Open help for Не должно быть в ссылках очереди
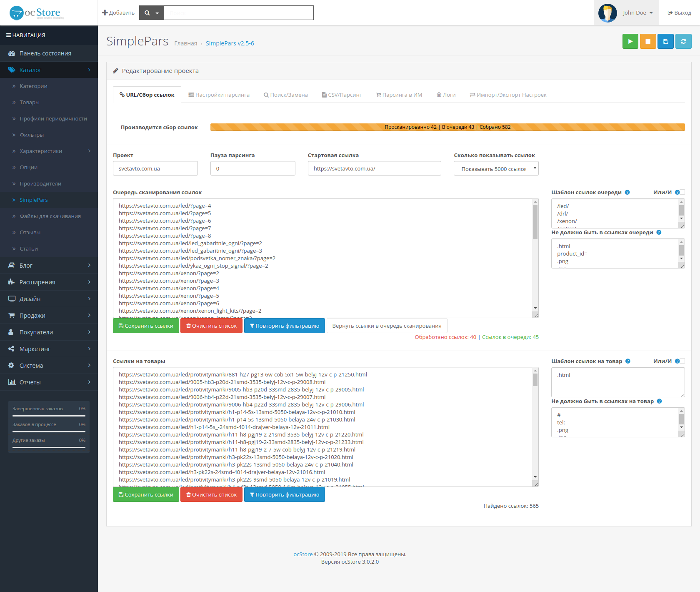Image resolution: width=700 pixels, height=592 pixels. tap(659, 232)
